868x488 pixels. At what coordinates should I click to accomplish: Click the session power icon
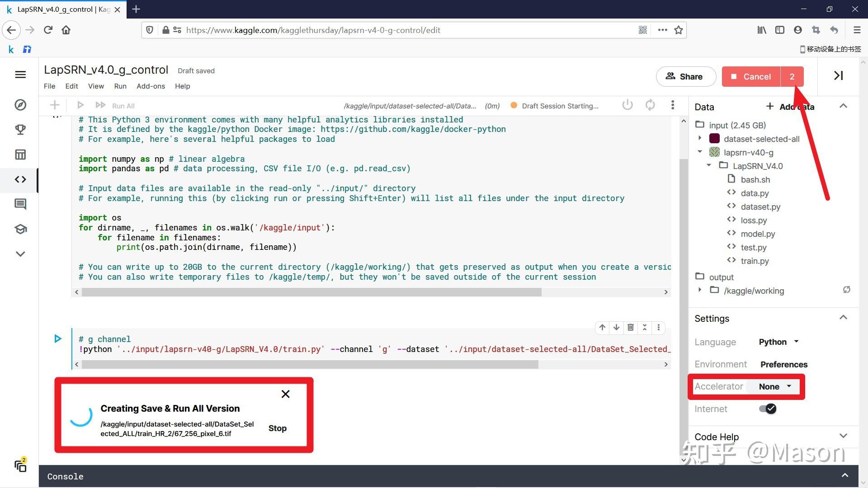click(627, 105)
